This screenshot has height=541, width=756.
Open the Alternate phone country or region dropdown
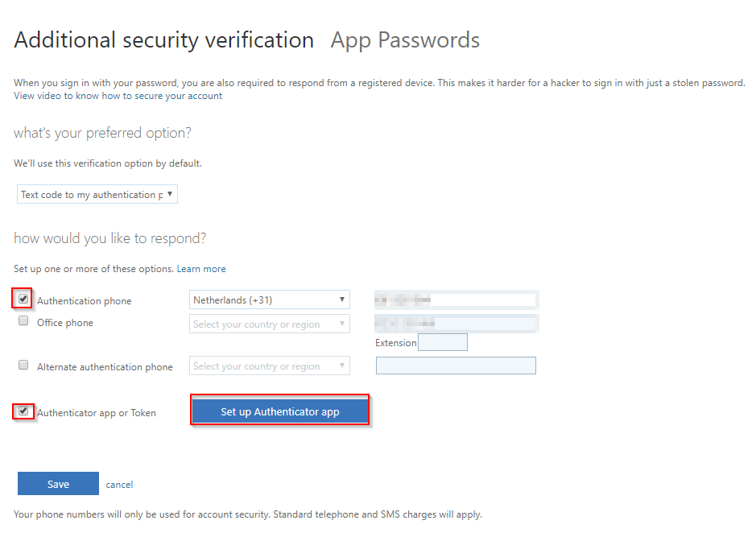click(x=270, y=366)
